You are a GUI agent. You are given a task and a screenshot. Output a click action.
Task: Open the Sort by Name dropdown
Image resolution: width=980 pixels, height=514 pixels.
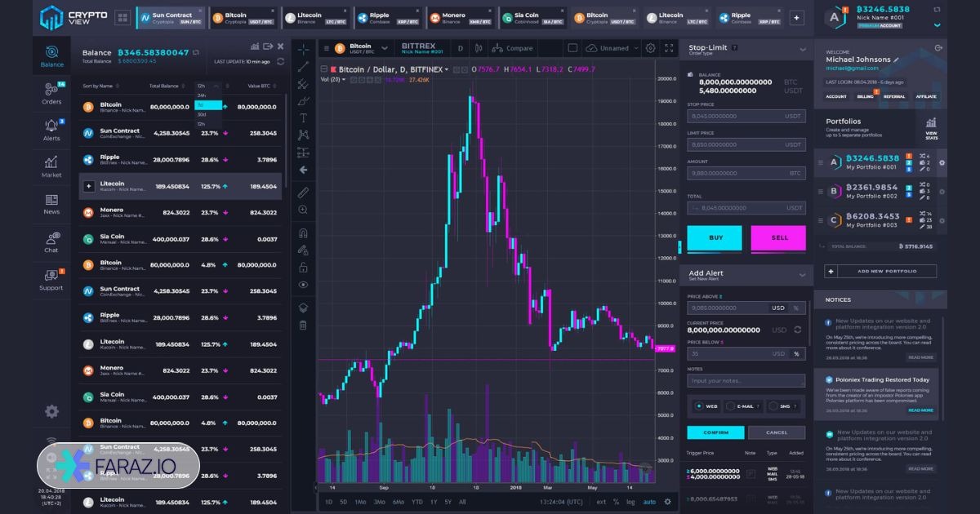click(x=98, y=85)
